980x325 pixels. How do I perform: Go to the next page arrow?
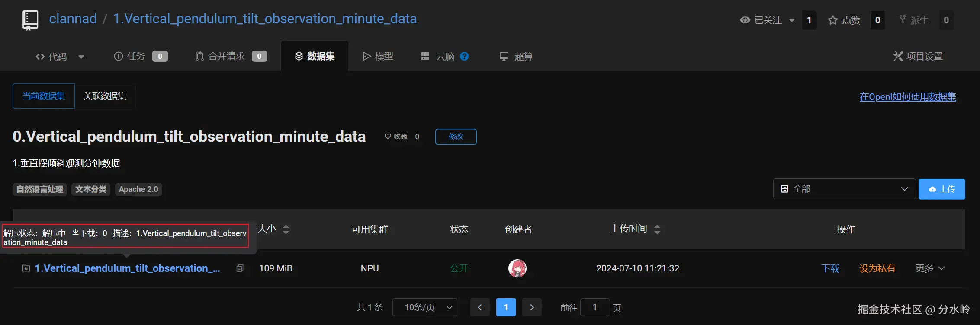(x=532, y=307)
